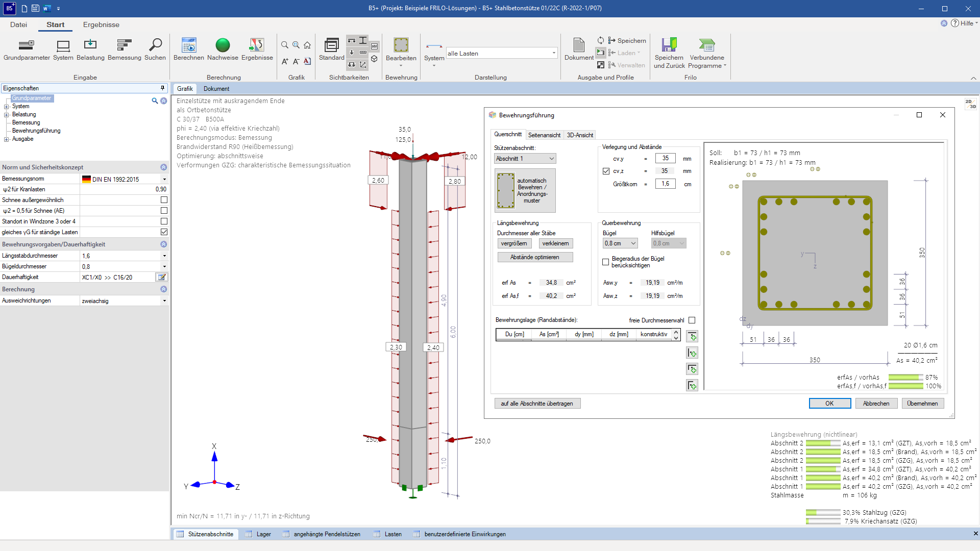Decrease graphic text size A-

(x=296, y=61)
